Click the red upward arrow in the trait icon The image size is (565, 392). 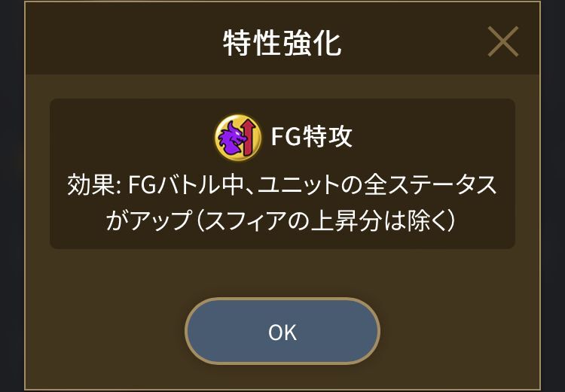pos(249,138)
